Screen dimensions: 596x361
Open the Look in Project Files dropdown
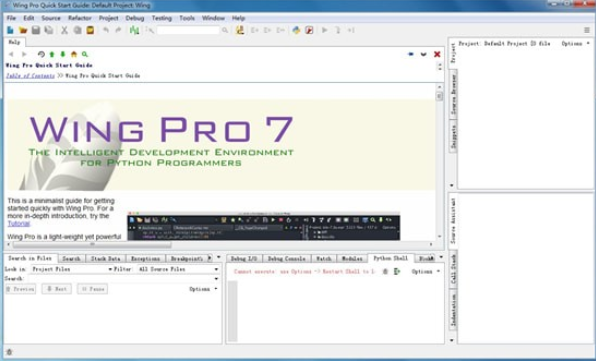tap(71, 269)
